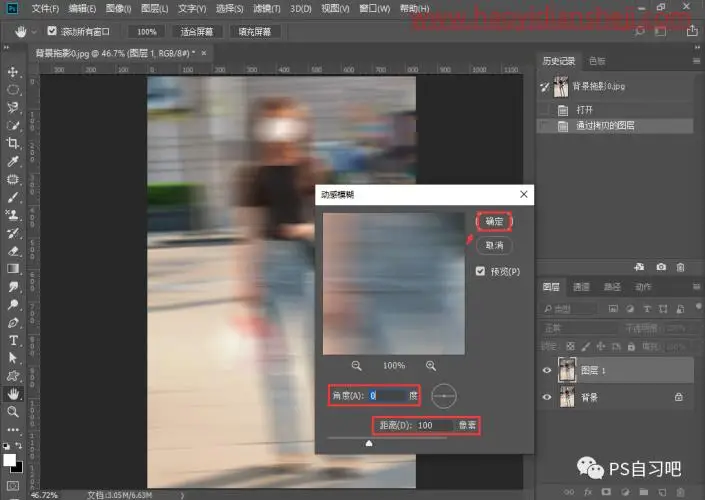The image size is (705, 500).
Task: Toggle Quick Mask mode icon
Action: click(13, 486)
